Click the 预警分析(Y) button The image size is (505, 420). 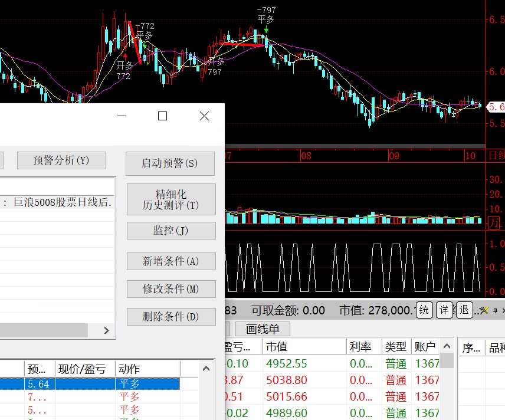click(x=61, y=160)
